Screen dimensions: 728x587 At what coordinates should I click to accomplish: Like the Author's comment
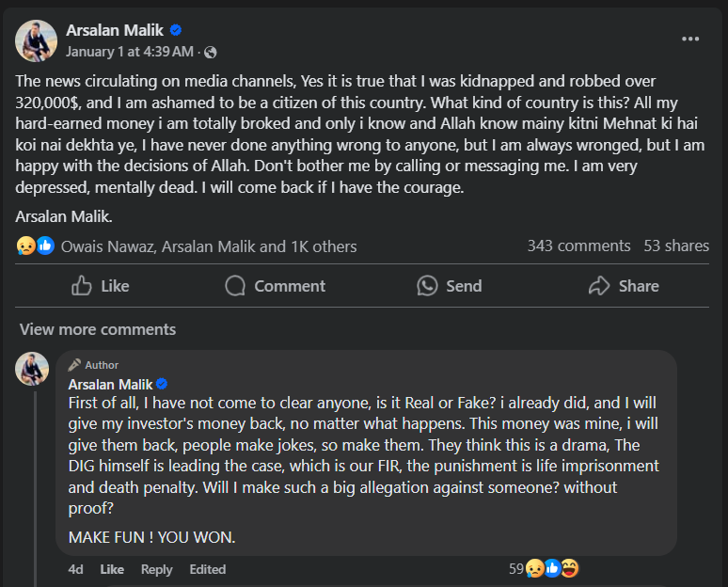(112, 569)
